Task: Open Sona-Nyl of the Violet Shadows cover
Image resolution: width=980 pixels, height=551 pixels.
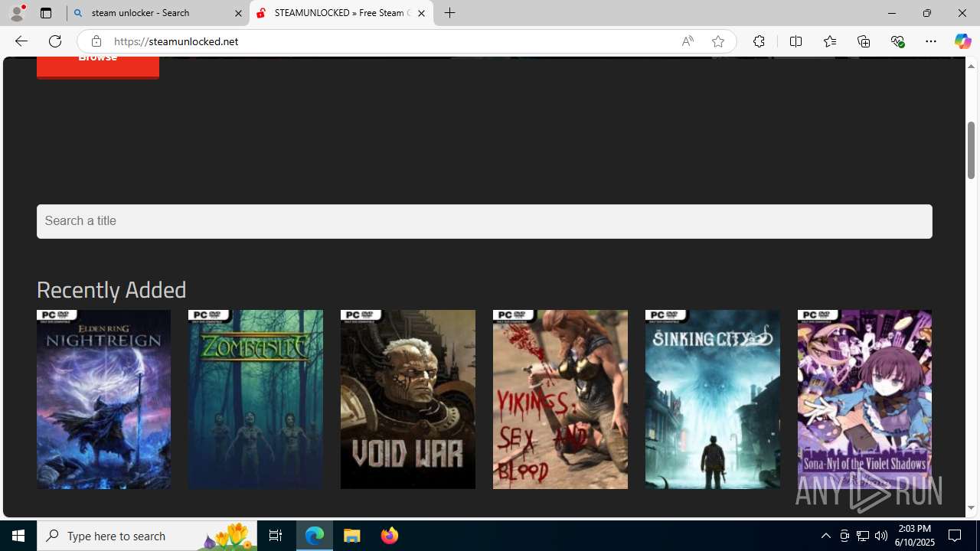Action: (864, 399)
